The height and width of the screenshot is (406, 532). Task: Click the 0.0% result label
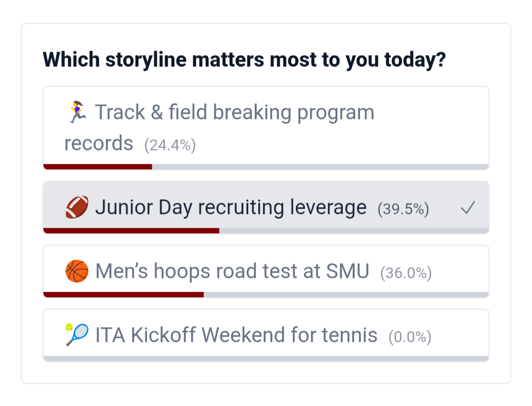tap(410, 337)
